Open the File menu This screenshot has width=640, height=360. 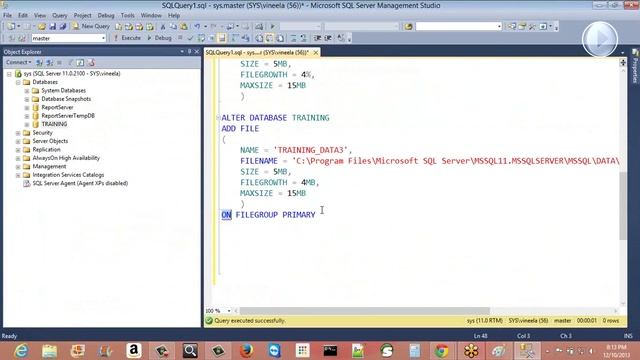pos(7,16)
